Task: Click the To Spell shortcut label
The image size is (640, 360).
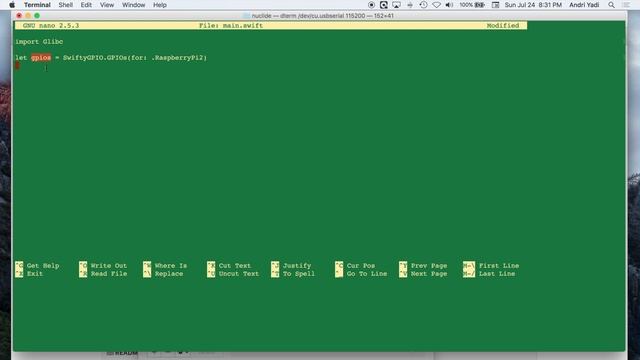Action: [299, 273]
